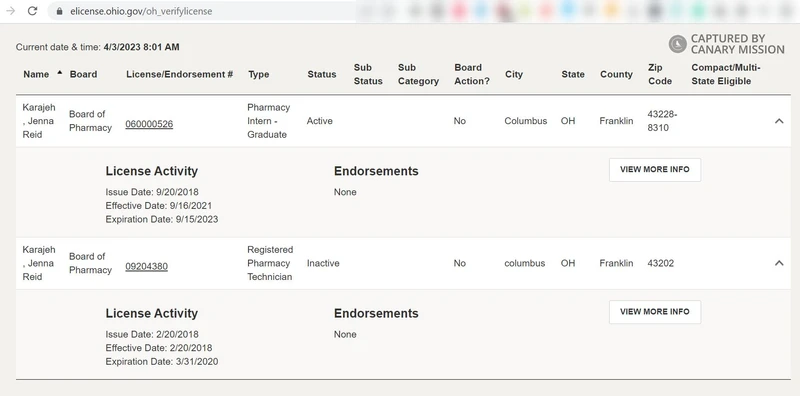Reload the page with the refresh icon
Viewport: 800px width, 396px height.
[32, 11]
